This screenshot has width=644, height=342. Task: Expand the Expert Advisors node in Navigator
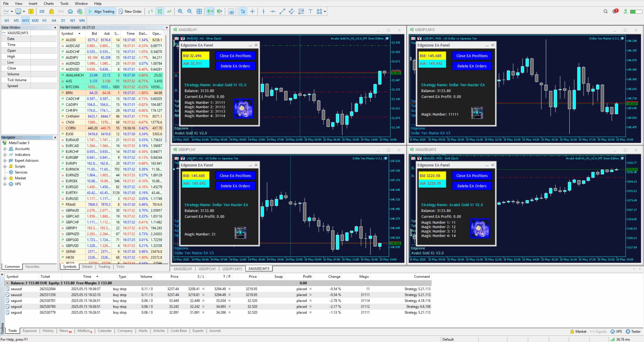5,160
